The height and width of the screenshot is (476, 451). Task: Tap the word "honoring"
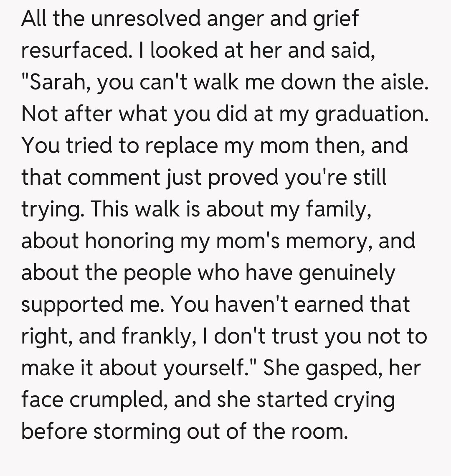point(129,242)
